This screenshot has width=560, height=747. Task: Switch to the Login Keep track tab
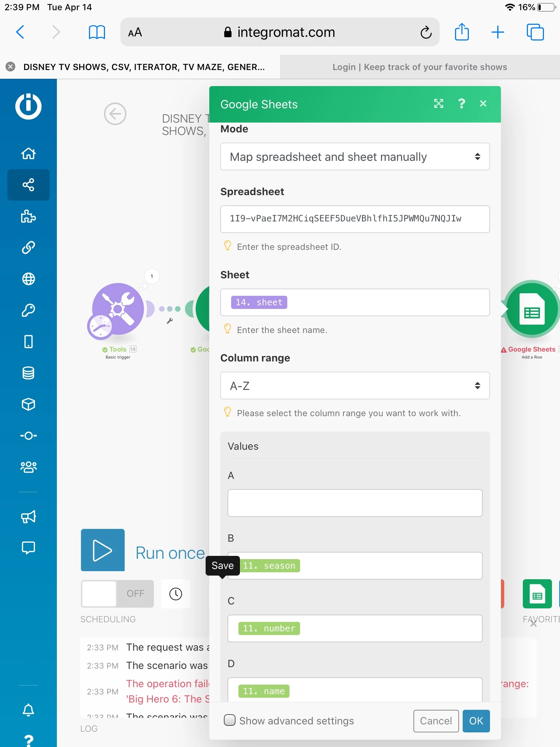[420, 67]
